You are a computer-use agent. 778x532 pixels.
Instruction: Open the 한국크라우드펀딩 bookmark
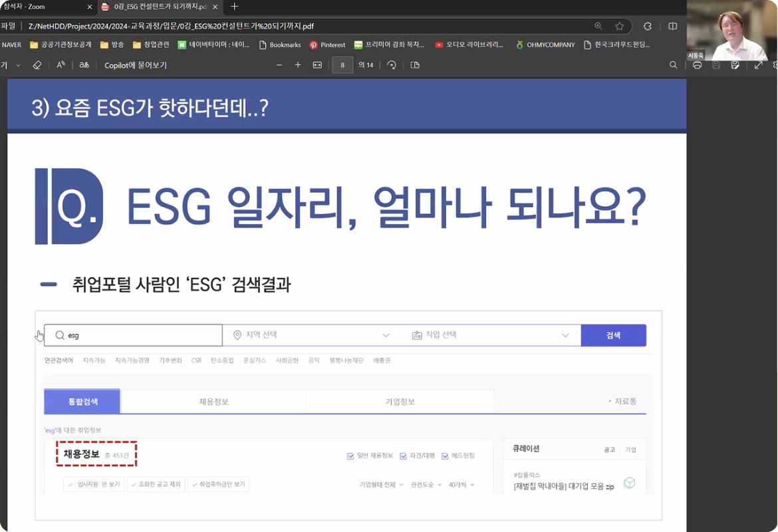pos(616,45)
